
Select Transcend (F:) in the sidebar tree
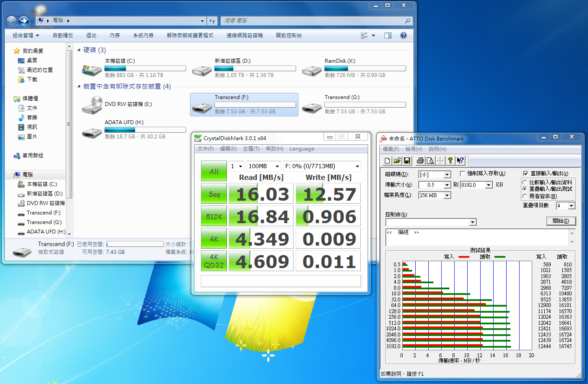tap(43, 213)
